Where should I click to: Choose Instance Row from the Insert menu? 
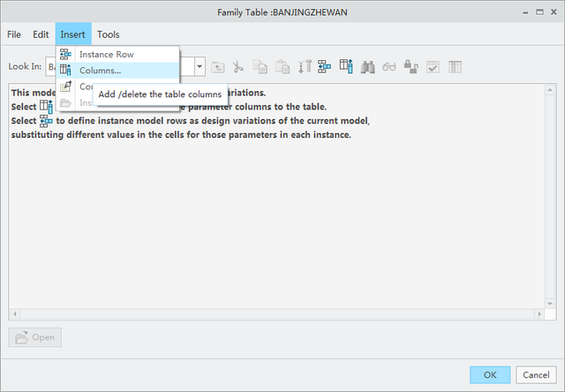pyautogui.click(x=117, y=55)
